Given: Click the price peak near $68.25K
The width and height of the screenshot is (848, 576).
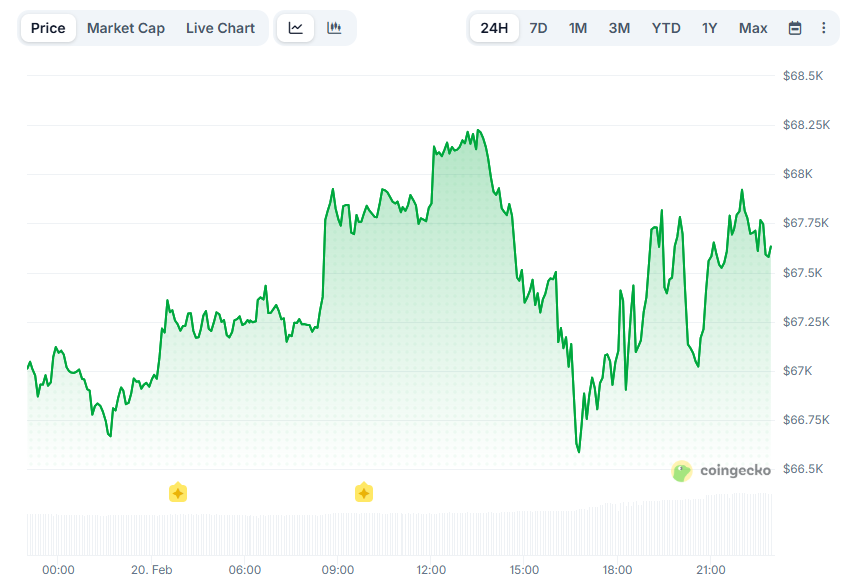Looking at the screenshot, I should [479, 130].
